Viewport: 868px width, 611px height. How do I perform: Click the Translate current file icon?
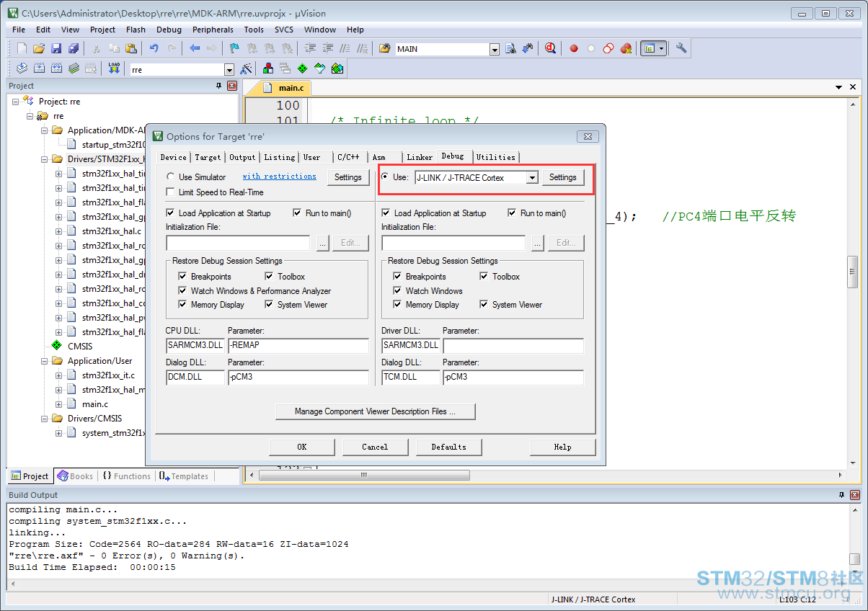click(x=22, y=68)
